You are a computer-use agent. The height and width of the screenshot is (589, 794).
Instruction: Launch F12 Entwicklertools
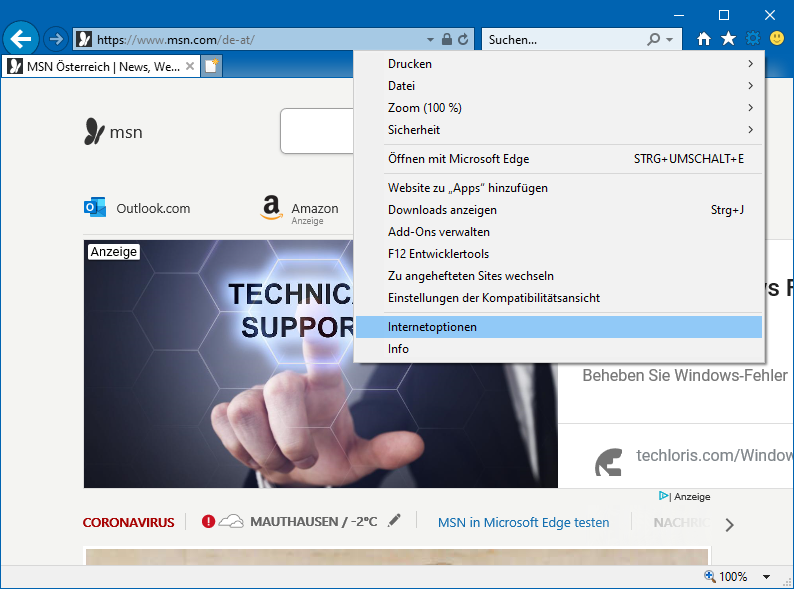pyautogui.click(x=559, y=254)
